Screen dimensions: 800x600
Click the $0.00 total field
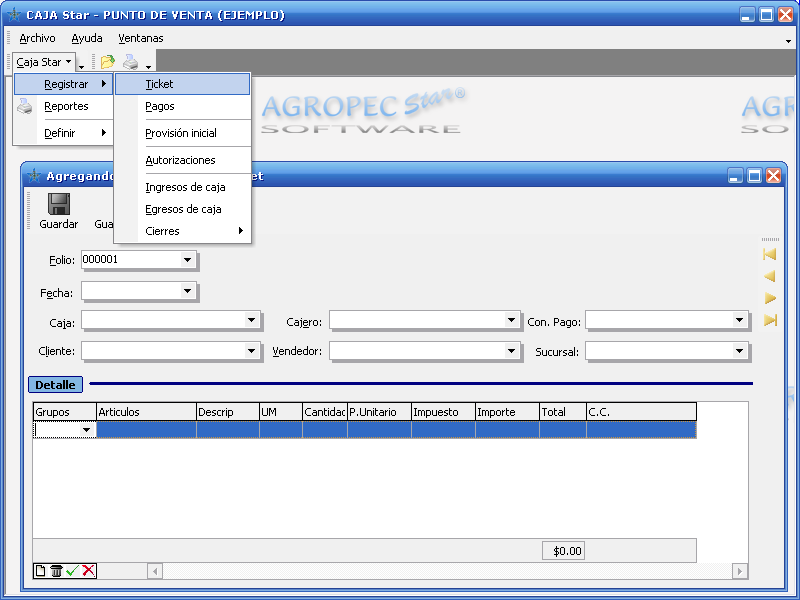[563, 551]
